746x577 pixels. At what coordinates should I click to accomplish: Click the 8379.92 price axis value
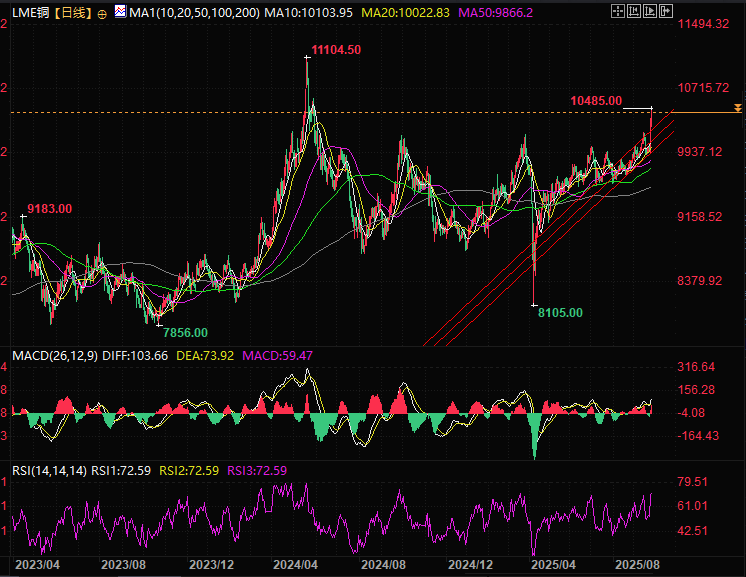point(700,281)
